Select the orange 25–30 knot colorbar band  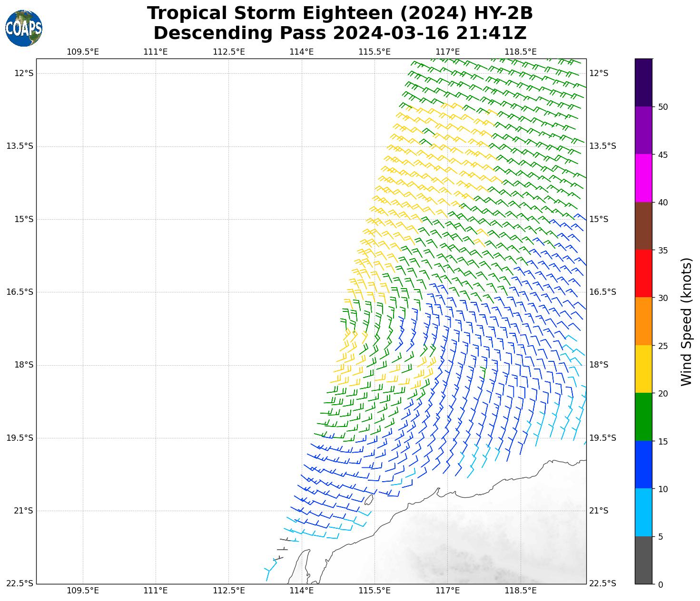coord(643,321)
